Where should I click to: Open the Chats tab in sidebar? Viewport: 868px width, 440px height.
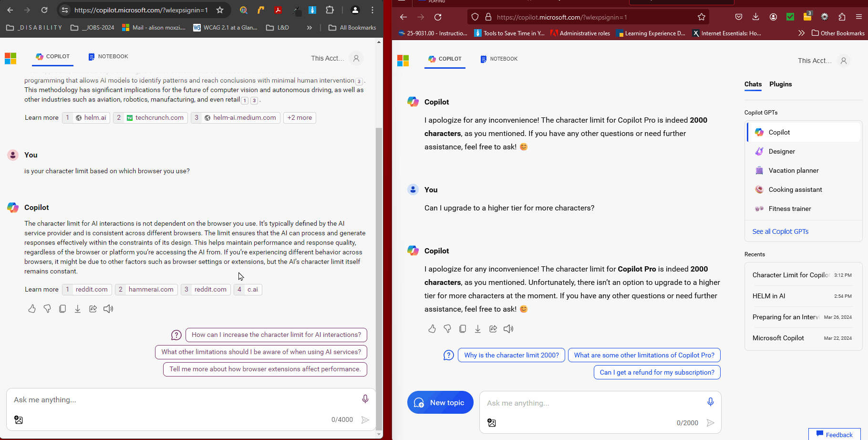753,84
